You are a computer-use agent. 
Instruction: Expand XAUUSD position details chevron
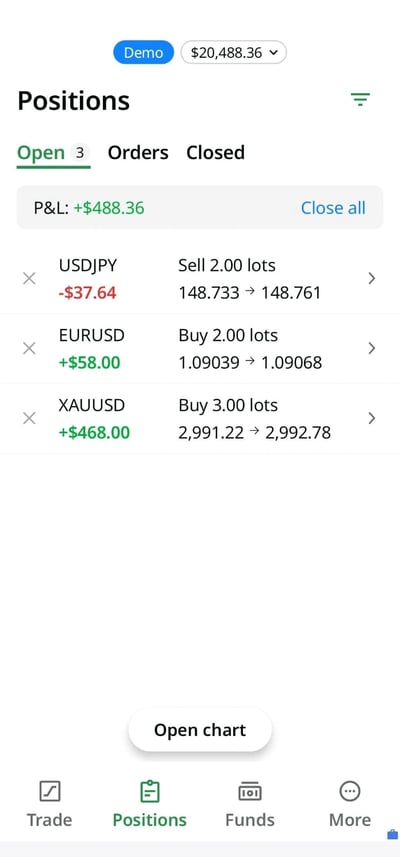tap(372, 418)
